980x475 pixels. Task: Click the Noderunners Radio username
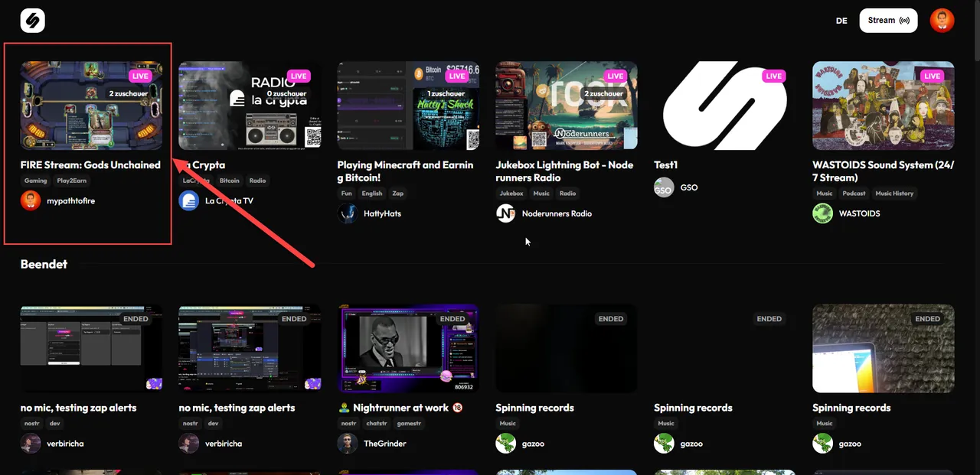[557, 213]
